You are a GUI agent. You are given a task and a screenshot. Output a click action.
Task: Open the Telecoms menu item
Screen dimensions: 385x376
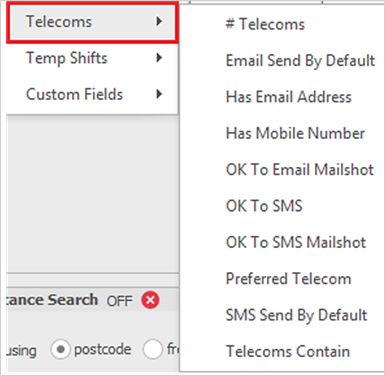(x=92, y=23)
